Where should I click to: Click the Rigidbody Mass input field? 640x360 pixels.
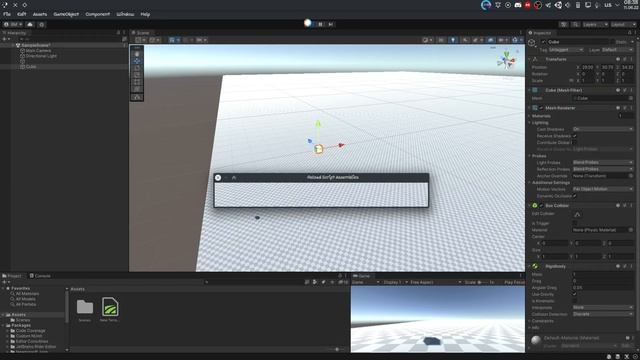603,274
